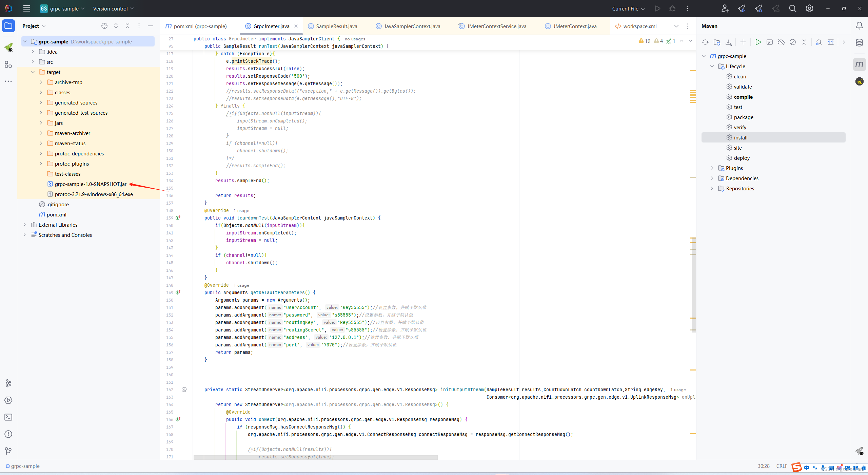This screenshot has width=868, height=475.
Task: Select grpc-sample-1.0-SNAPSHOT.jar in project tree
Action: [91, 184]
